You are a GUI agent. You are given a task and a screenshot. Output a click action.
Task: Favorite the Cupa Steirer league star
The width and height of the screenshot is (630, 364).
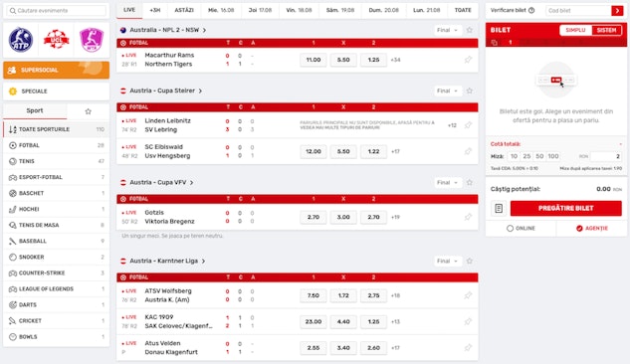point(470,91)
